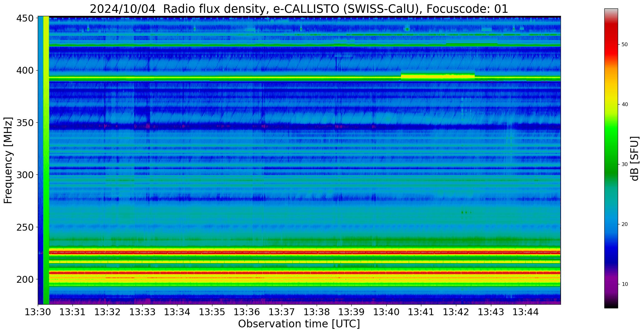
Task: Click the colorbar 10 tick label
Action: pos(625,284)
